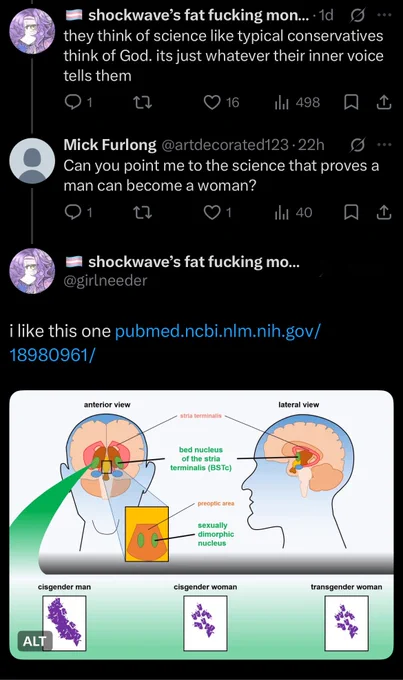Like Mick Furlong's tweet
Screen dimensions: 403x680
[x=217, y=212]
